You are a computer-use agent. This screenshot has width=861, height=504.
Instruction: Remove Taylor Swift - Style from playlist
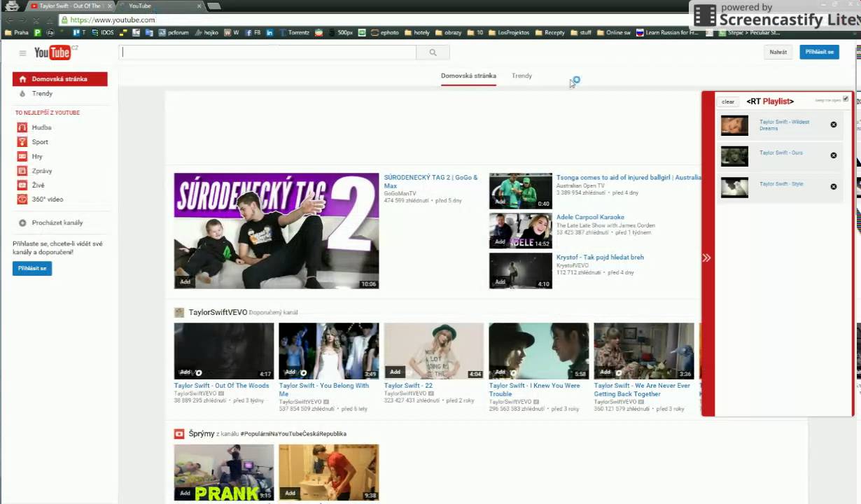pyautogui.click(x=834, y=186)
